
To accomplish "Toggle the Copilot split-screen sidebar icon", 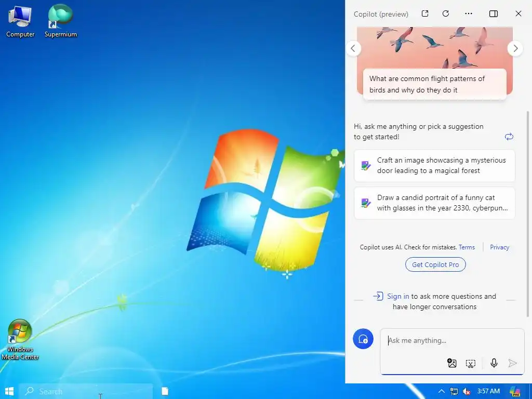I will point(494,14).
